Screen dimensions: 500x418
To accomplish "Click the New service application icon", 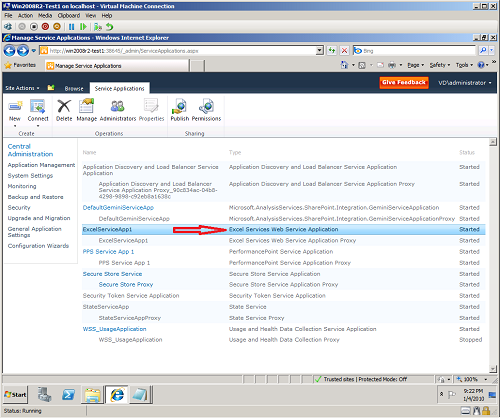I will pos(15,106).
